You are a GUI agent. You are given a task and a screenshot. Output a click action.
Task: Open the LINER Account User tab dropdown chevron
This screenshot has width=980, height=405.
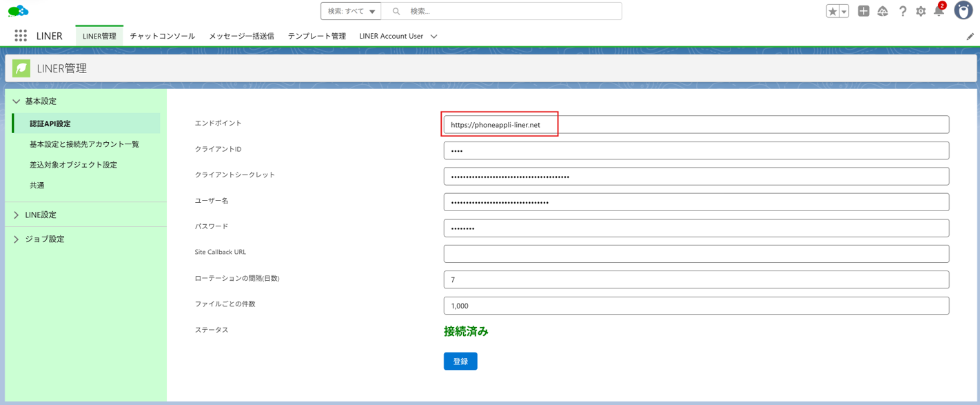[433, 37]
